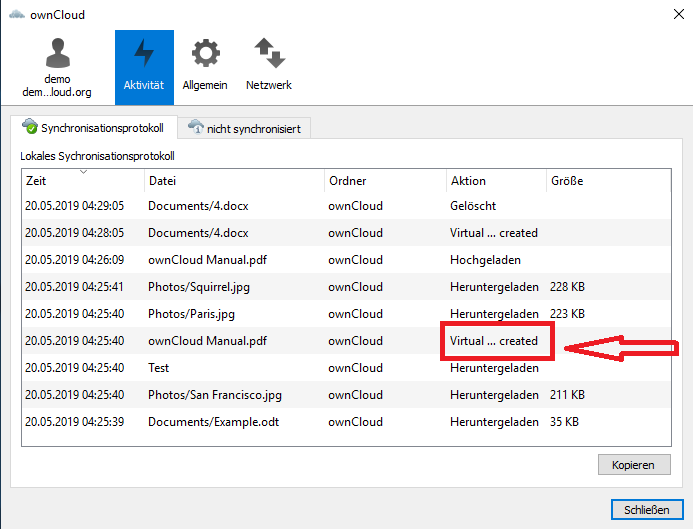Viewport: 696px width, 532px height.
Task: Sort table by Aktion column header
Action: (496, 181)
